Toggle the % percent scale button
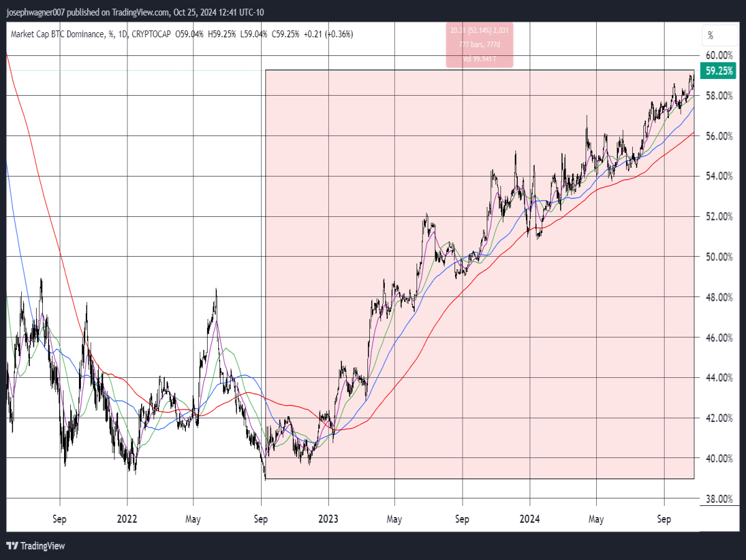Screen dimensions: 746x560 click(711, 36)
